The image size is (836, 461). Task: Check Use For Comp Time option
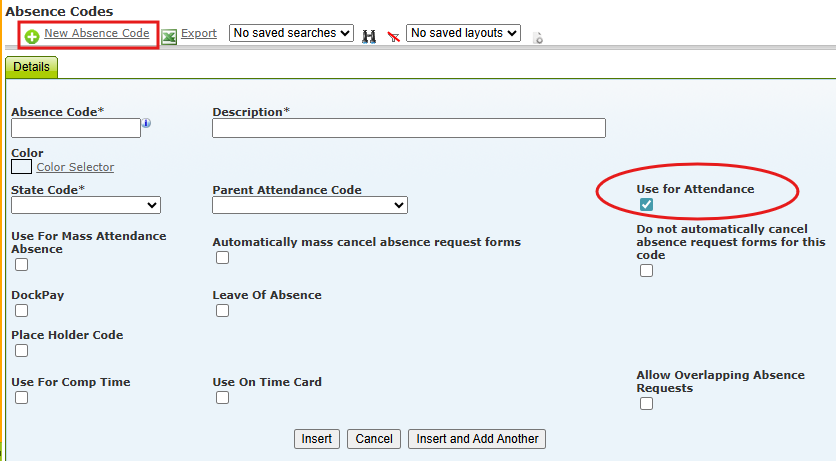click(x=21, y=398)
